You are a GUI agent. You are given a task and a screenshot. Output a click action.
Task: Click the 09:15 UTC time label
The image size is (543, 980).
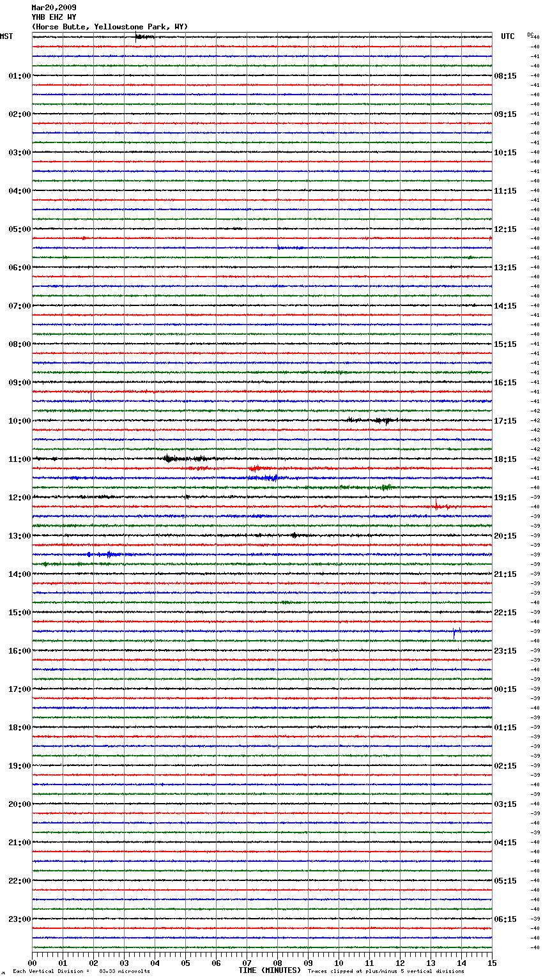tap(505, 114)
